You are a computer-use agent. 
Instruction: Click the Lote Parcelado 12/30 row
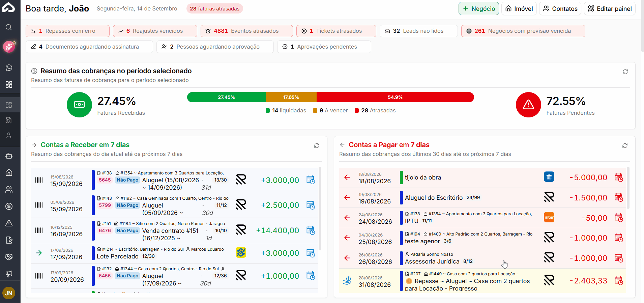(174, 253)
